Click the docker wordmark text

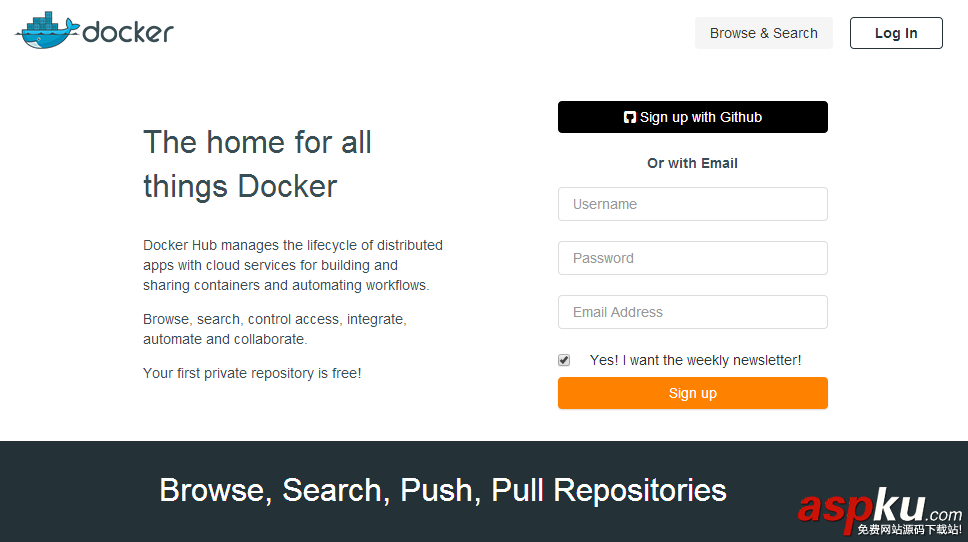pos(128,33)
